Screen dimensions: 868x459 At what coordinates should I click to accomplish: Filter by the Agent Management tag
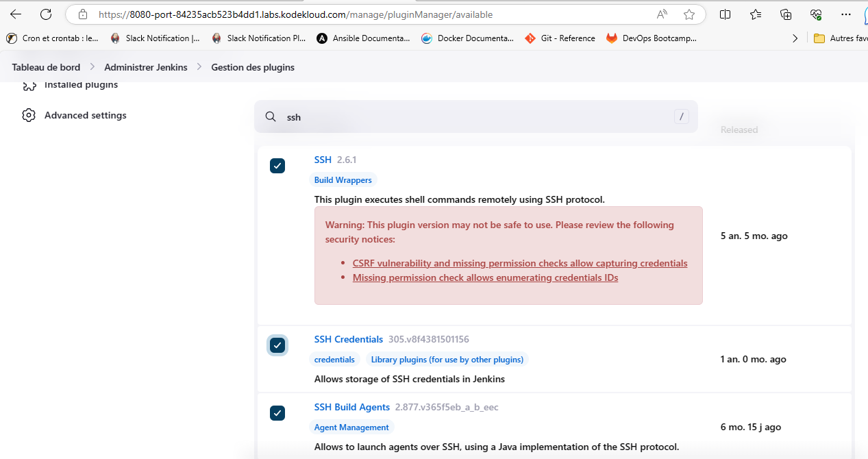point(351,427)
